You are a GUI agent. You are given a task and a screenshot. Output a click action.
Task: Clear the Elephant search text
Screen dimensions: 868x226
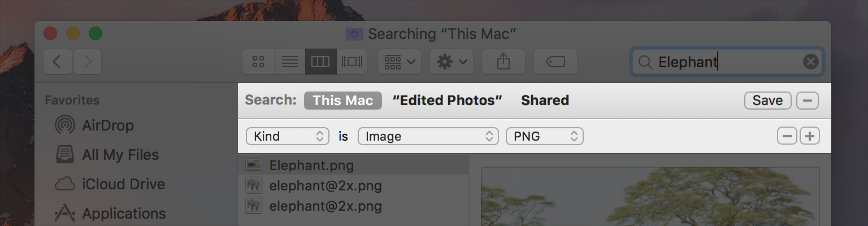tap(810, 62)
